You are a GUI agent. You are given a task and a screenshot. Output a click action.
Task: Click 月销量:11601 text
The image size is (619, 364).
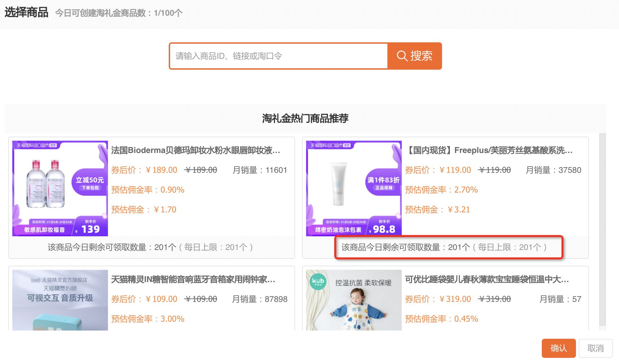[260, 170]
